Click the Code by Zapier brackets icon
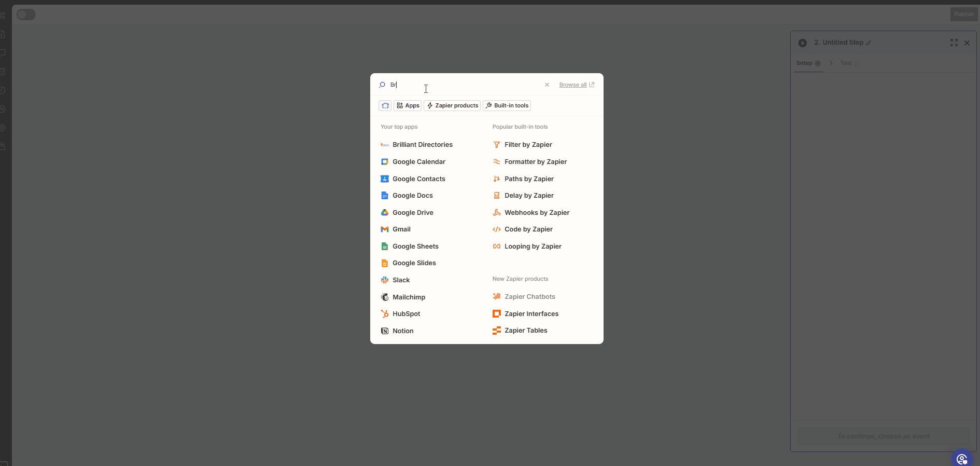This screenshot has height=466, width=980. click(x=497, y=229)
